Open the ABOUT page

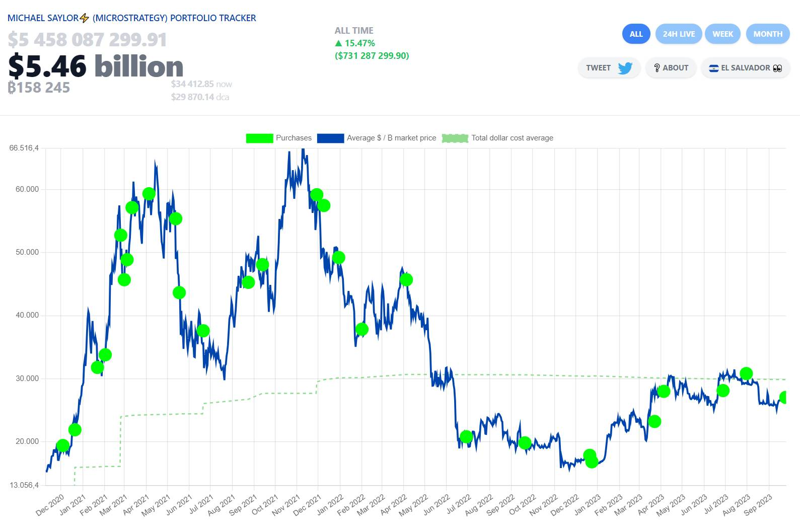(x=671, y=68)
